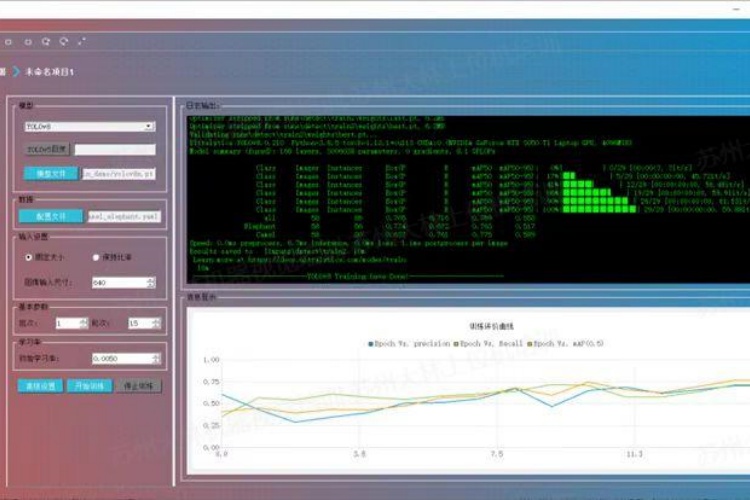750x500 pixels.
Task: Click the second square icon in toolbar
Action: pyautogui.click(x=28, y=42)
